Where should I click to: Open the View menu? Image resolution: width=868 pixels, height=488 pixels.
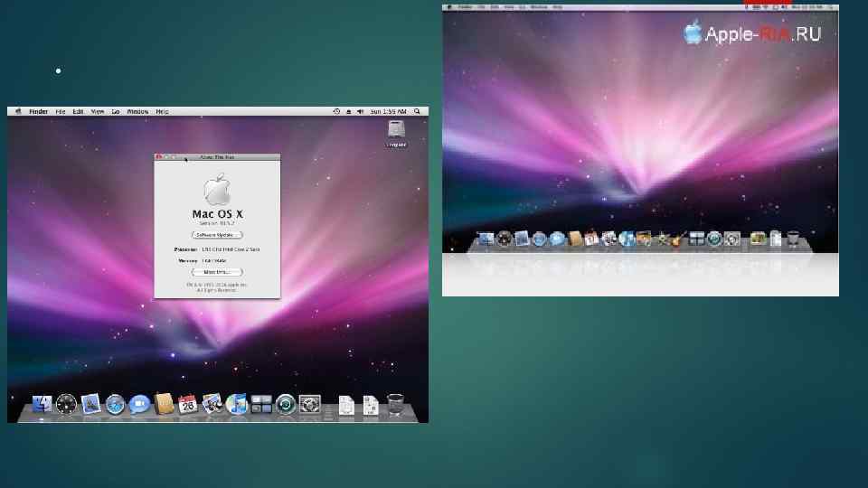(98, 111)
